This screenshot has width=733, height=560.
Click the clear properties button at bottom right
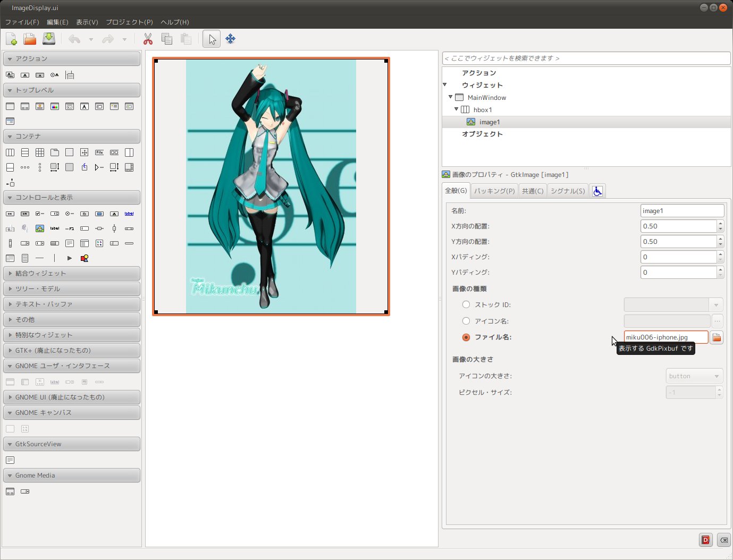click(723, 540)
